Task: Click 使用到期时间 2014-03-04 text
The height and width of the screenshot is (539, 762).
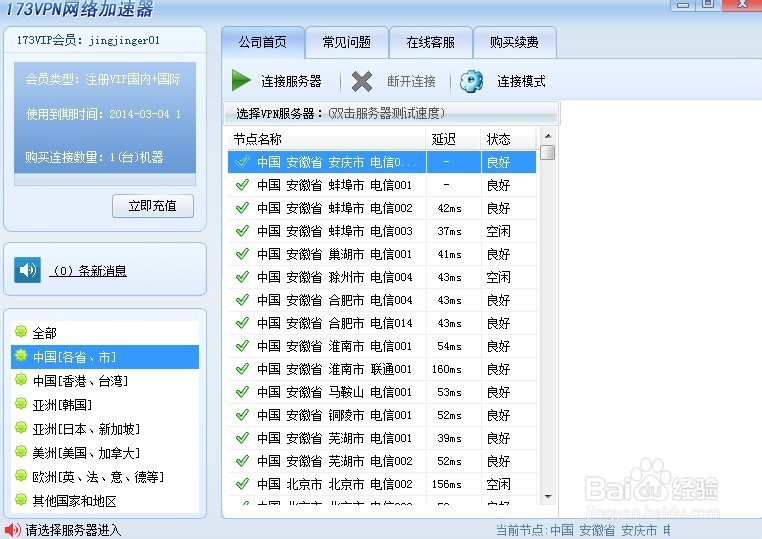Action: pyautogui.click(x=103, y=114)
